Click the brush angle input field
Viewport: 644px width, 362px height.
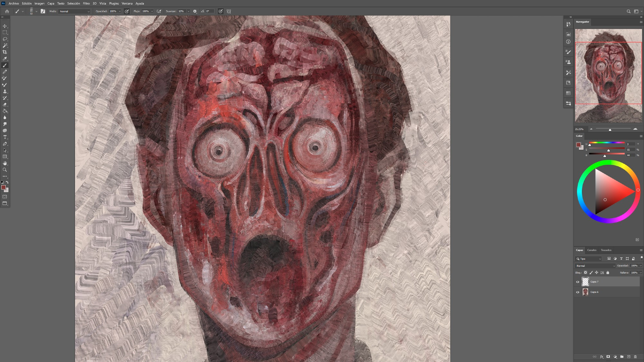point(210,11)
